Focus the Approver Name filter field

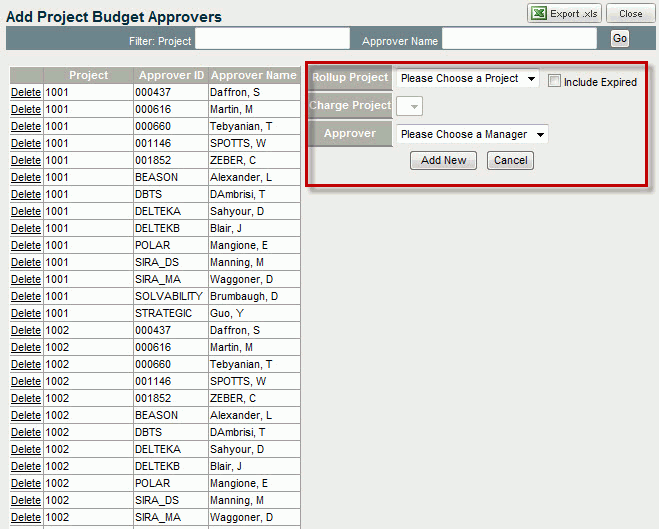(519, 38)
